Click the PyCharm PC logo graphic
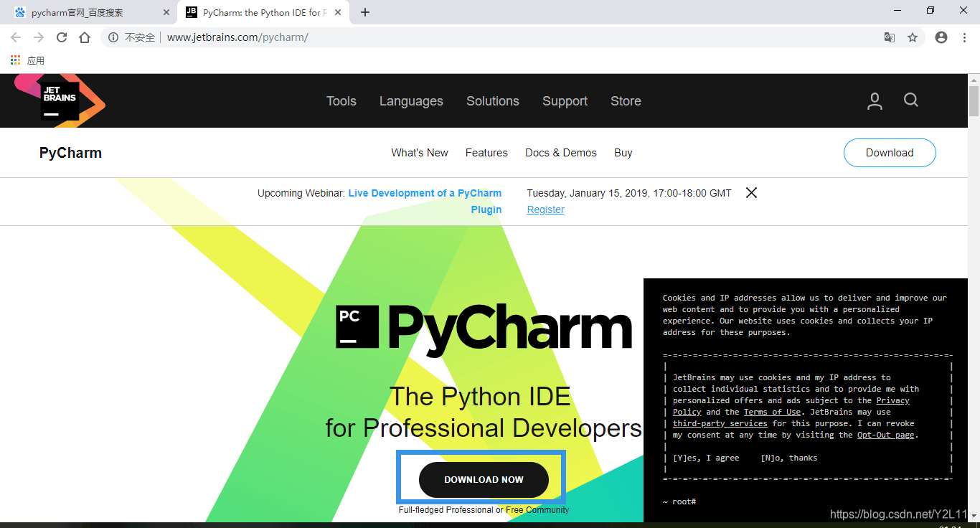 (357, 326)
